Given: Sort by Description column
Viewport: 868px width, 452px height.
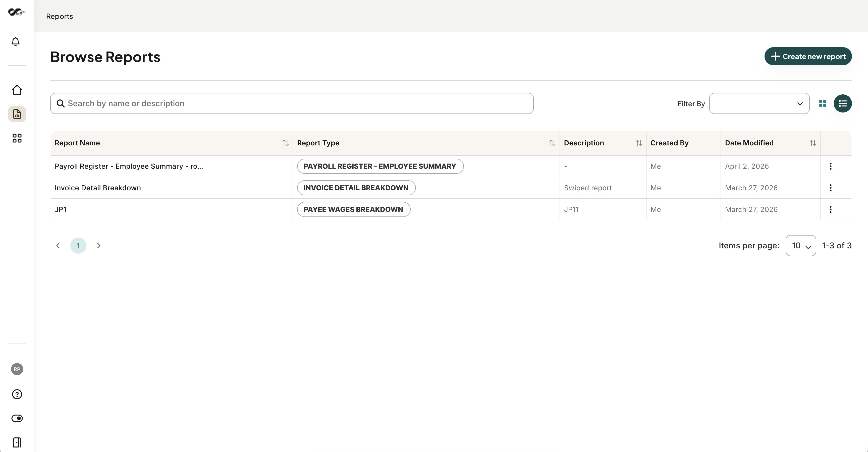Looking at the screenshot, I should (x=638, y=143).
